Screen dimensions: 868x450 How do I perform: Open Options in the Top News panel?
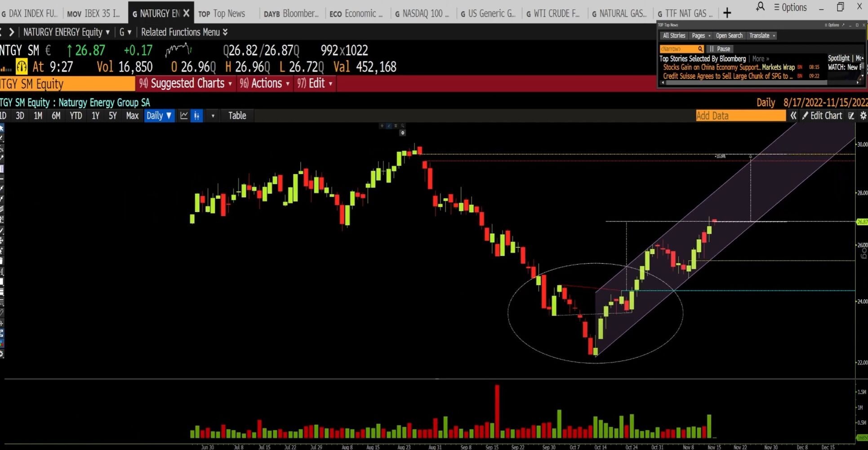click(832, 25)
